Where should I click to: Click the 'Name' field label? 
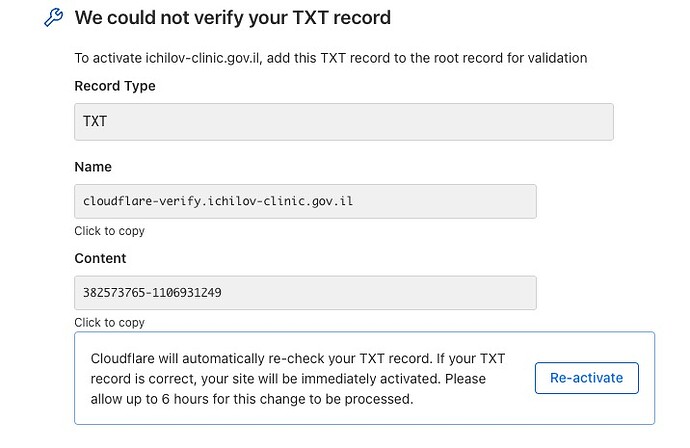(x=93, y=167)
